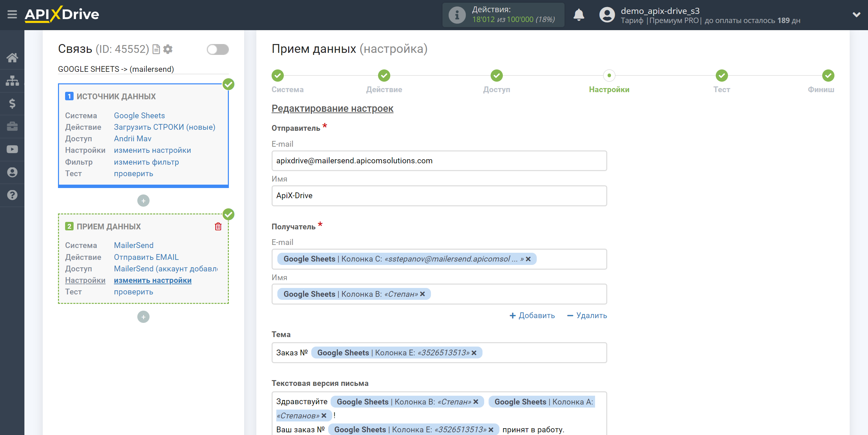Delete the ПРИЕМ ДАННЫХ block with trash icon
This screenshot has width=868, height=435.
point(218,227)
